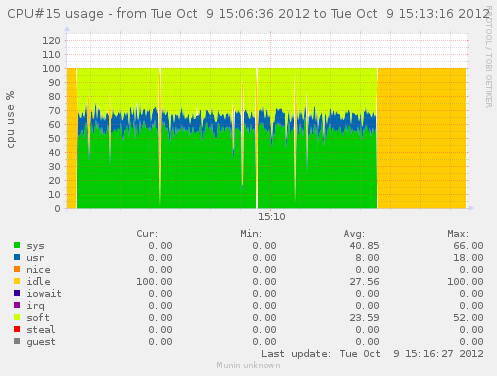Select the sys legend label
This screenshot has width=497, height=376.
(x=35, y=246)
